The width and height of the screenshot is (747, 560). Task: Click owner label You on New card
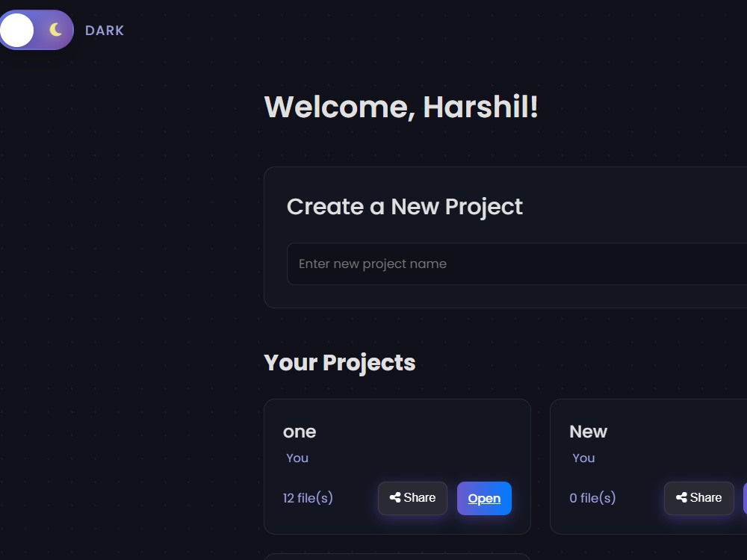coord(583,458)
